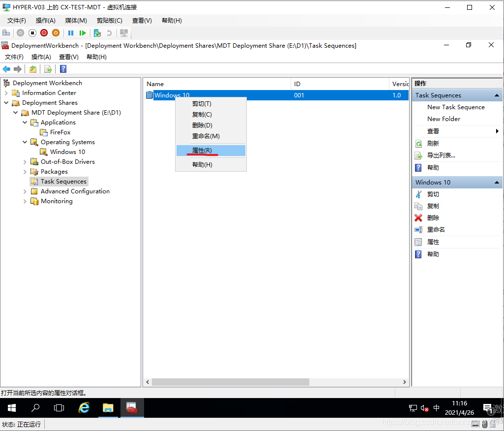This screenshot has width=504, height=431.
Task: Choose 删除(D) from the context menu
Action: pos(211,125)
